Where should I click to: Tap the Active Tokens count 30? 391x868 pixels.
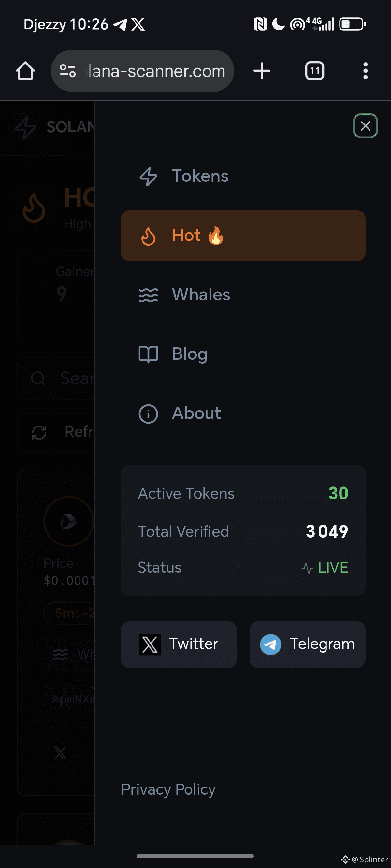(338, 494)
